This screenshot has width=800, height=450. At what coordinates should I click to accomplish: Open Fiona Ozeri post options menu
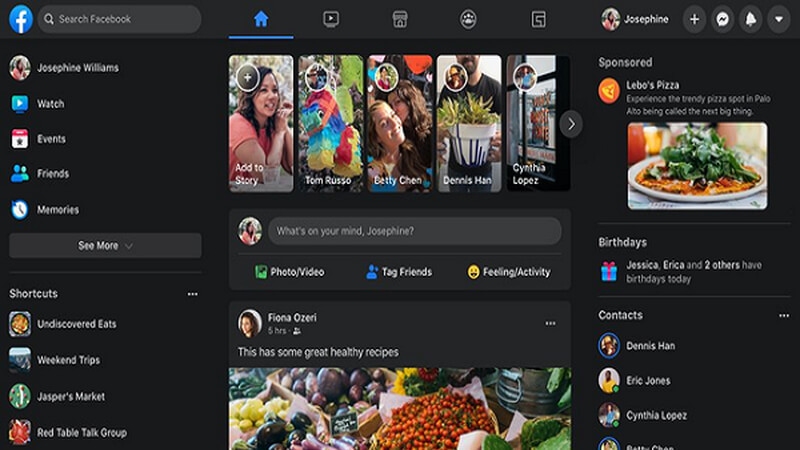tap(550, 323)
